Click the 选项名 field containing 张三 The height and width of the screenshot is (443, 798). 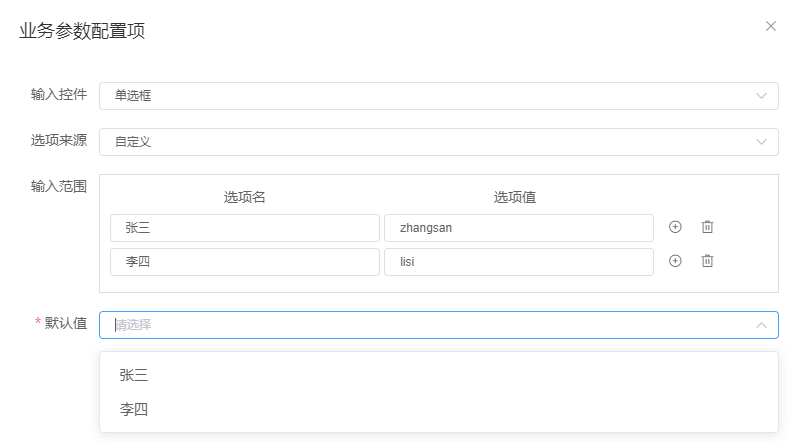tap(244, 228)
